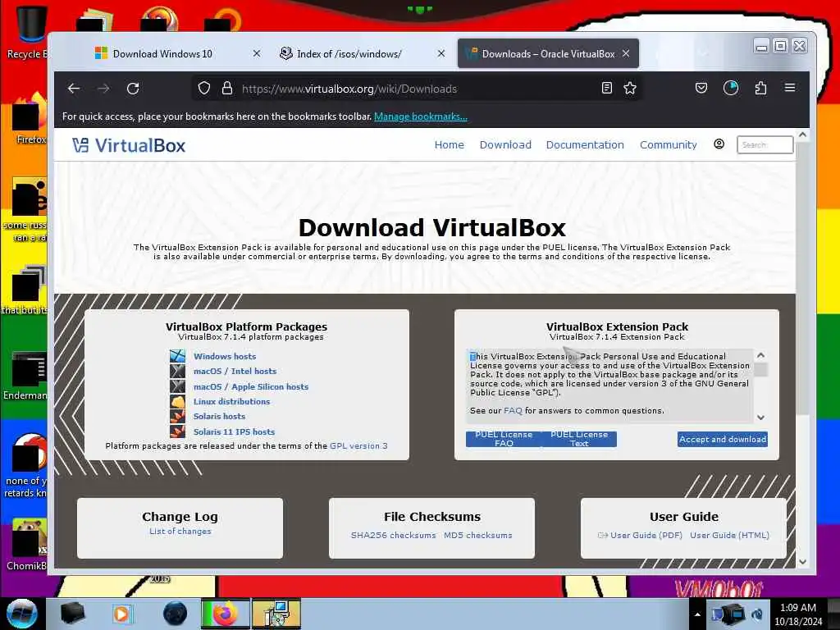
Task: Open the Solaris 11 IPS hosts link
Action: [x=234, y=431]
